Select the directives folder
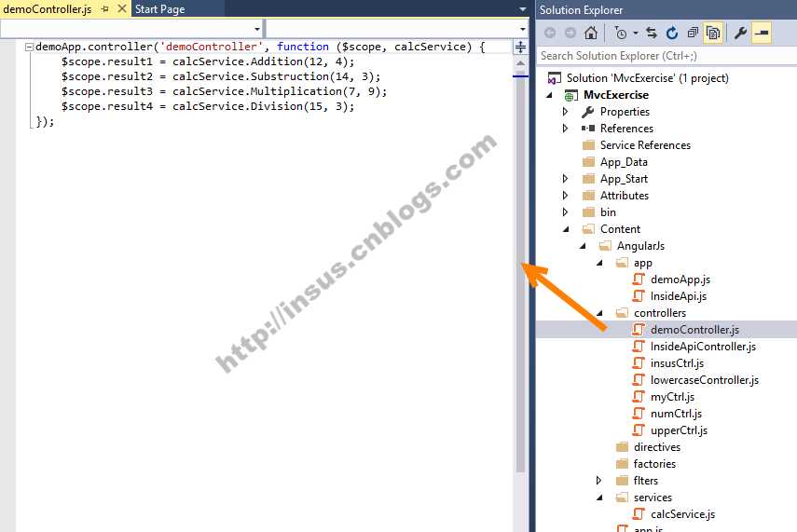The height and width of the screenshot is (532, 797). (x=657, y=447)
